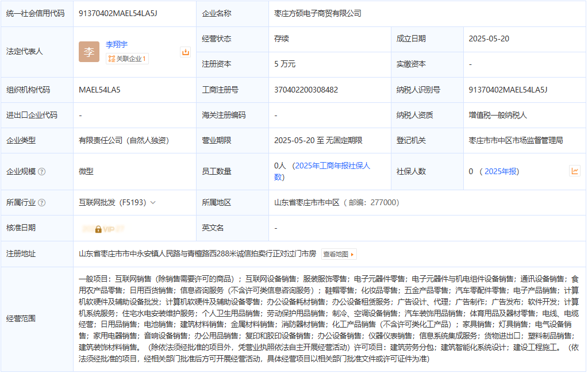Click the 查看地图 button
Image resolution: width=588 pixels, height=373 pixels.
pyautogui.click(x=339, y=255)
